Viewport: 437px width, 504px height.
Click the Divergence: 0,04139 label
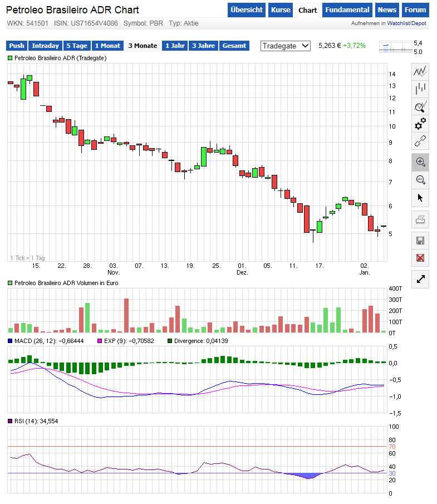pos(201,341)
